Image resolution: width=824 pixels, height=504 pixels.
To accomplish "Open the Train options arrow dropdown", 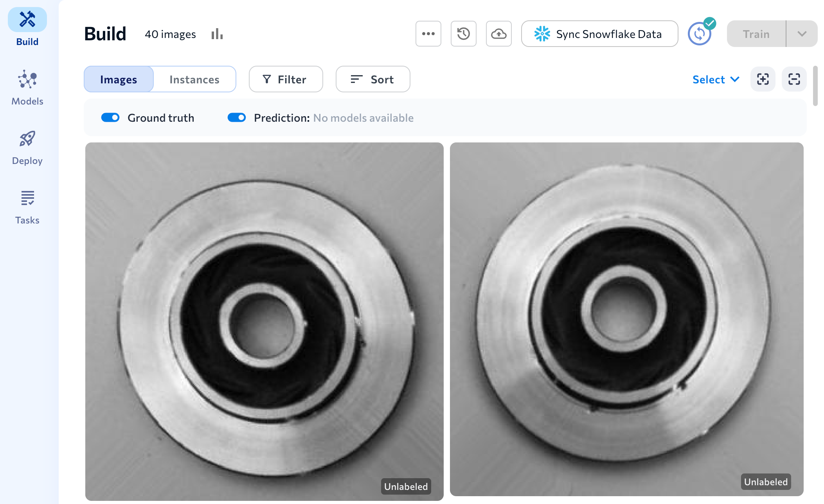I will click(x=802, y=34).
